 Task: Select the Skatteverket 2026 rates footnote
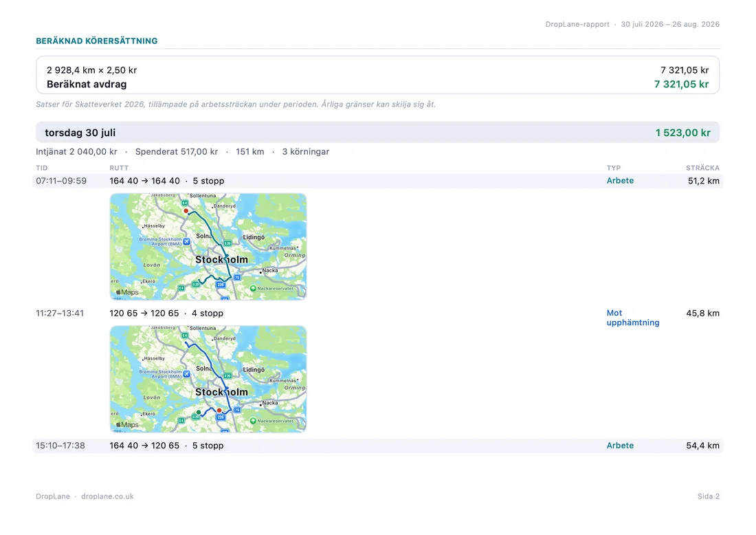point(236,105)
